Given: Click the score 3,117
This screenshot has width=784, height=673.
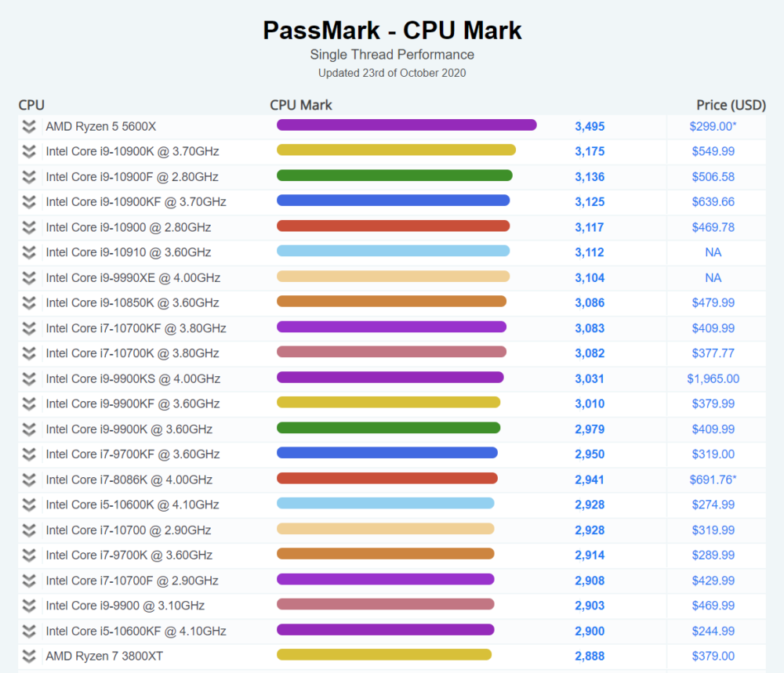Looking at the screenshot, I should point(590,227).
